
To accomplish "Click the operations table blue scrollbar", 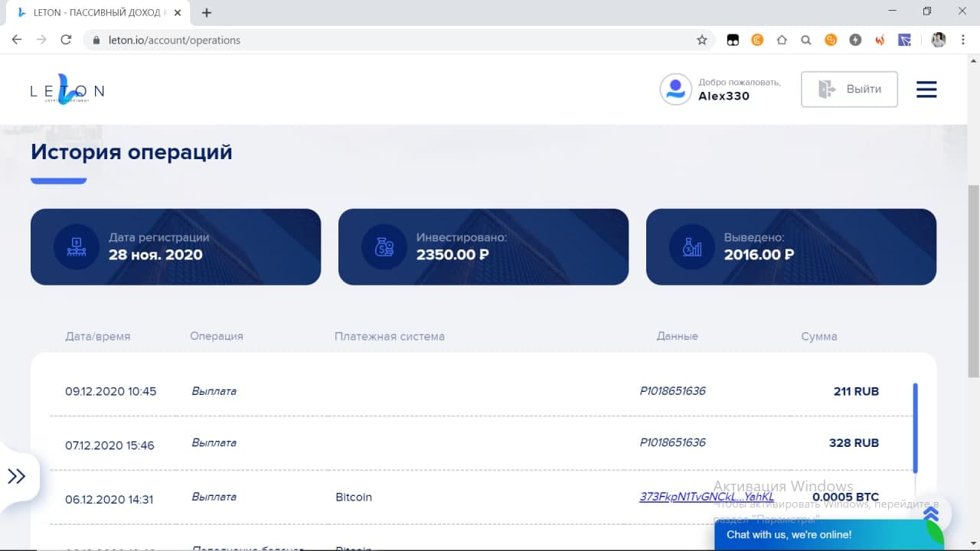I will click(915, 427).
